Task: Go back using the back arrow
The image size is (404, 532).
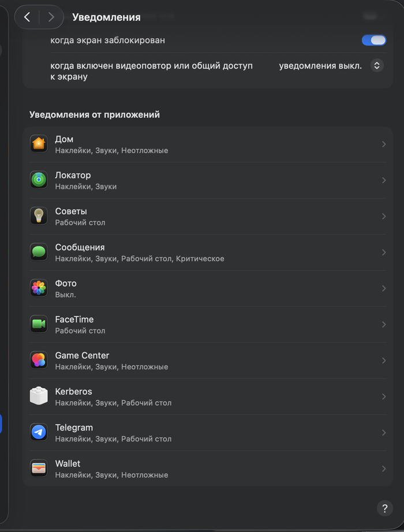Action: (27, 17)
